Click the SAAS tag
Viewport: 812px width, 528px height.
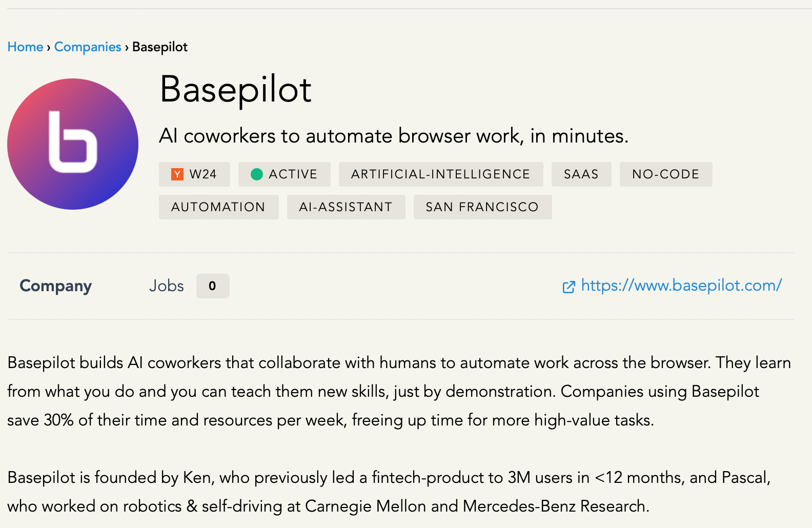coord(581,174)
